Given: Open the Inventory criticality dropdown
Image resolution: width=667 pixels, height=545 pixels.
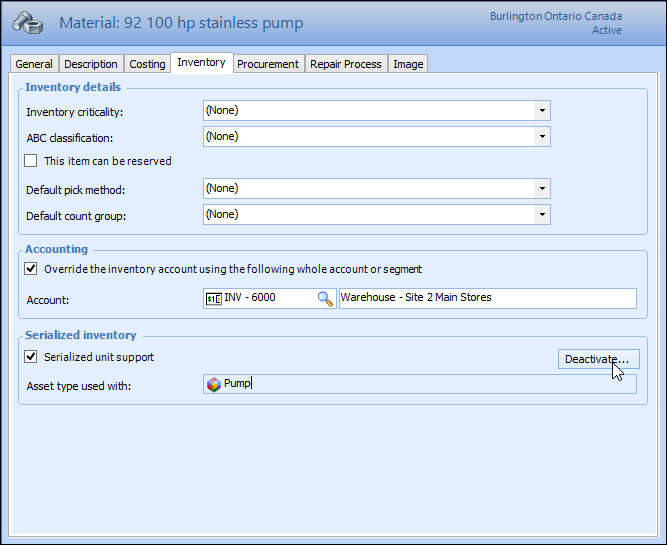Looking at the screenshot, I should click(x=541, y=111).
